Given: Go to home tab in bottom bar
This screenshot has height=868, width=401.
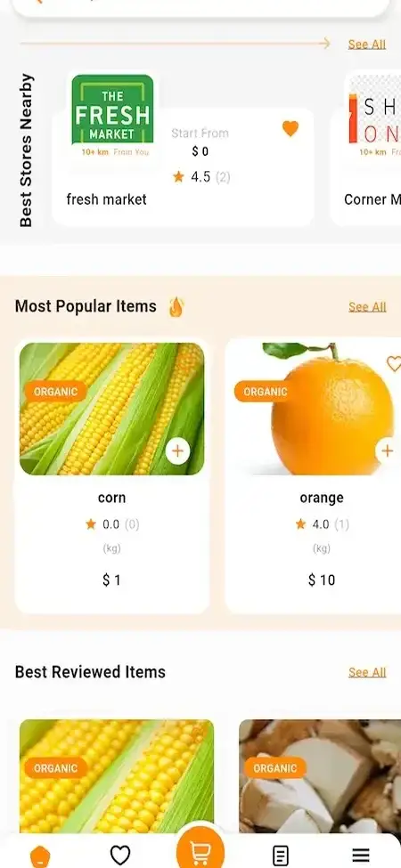Looking at the screenshot, I should (x=40, y=856).
